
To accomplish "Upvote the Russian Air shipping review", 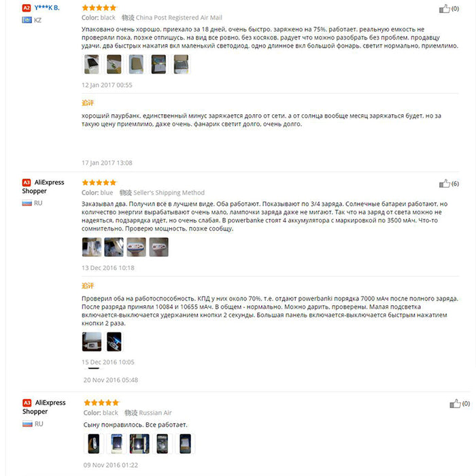I will 455,404.
